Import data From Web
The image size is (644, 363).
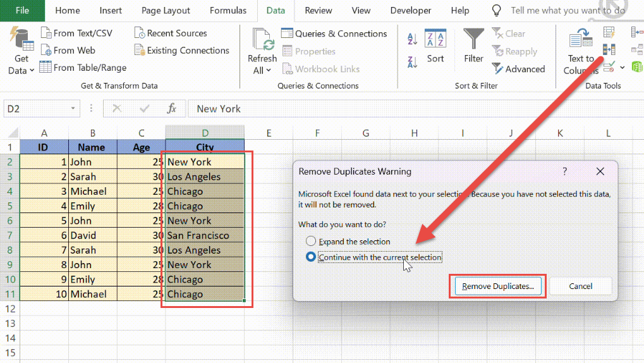pos(68,50)
